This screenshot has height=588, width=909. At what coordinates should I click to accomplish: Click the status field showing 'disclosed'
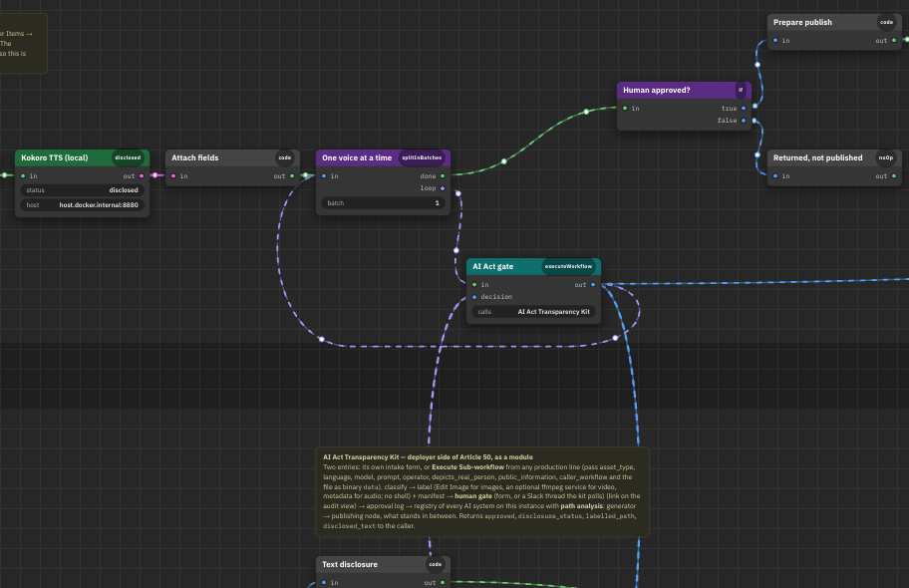pos(82,190)
